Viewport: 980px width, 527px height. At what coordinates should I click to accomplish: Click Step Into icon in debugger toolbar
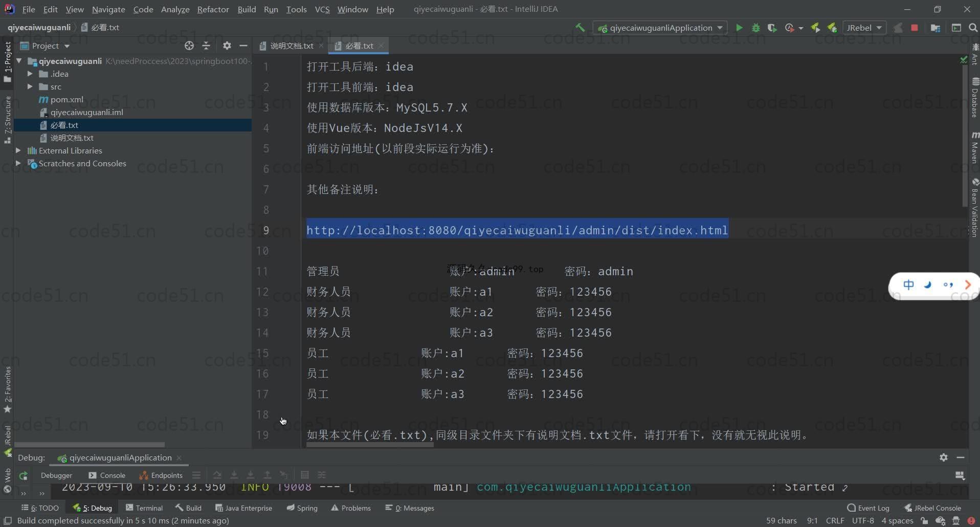pyautogui.click(x=234, y=475)
